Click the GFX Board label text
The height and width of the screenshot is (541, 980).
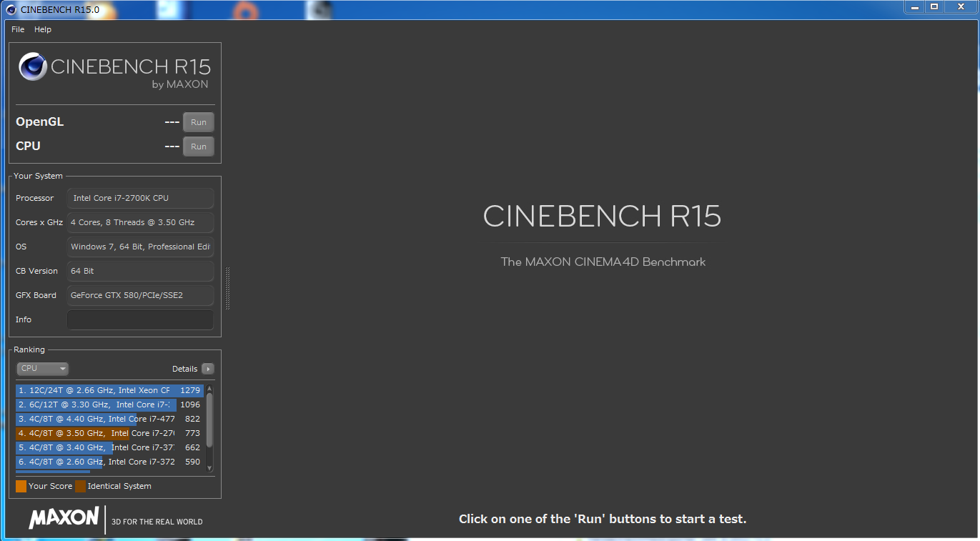click(36, 295)
